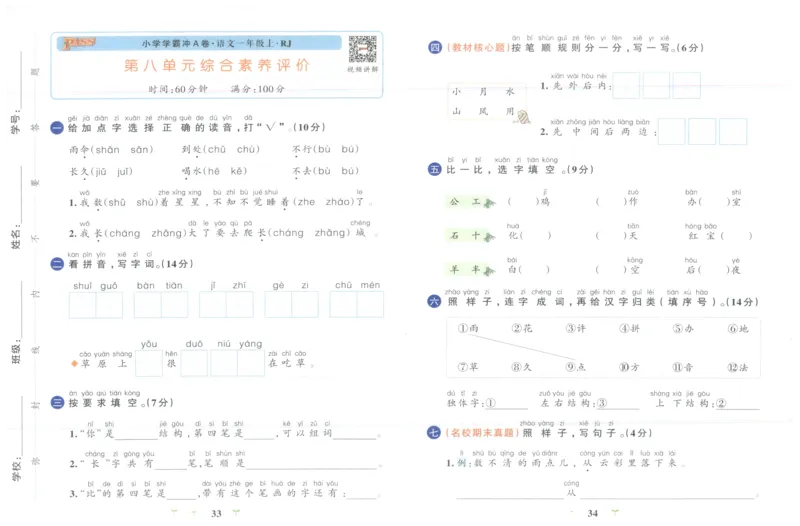800x526 pixels.
Task: Click the word 喝水 with its pinyin choices
Action: [214, 171]
